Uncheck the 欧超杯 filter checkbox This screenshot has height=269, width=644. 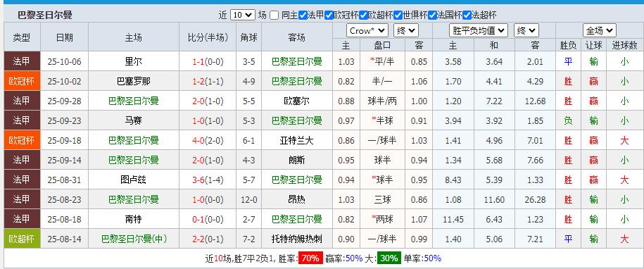pos(363,15)
